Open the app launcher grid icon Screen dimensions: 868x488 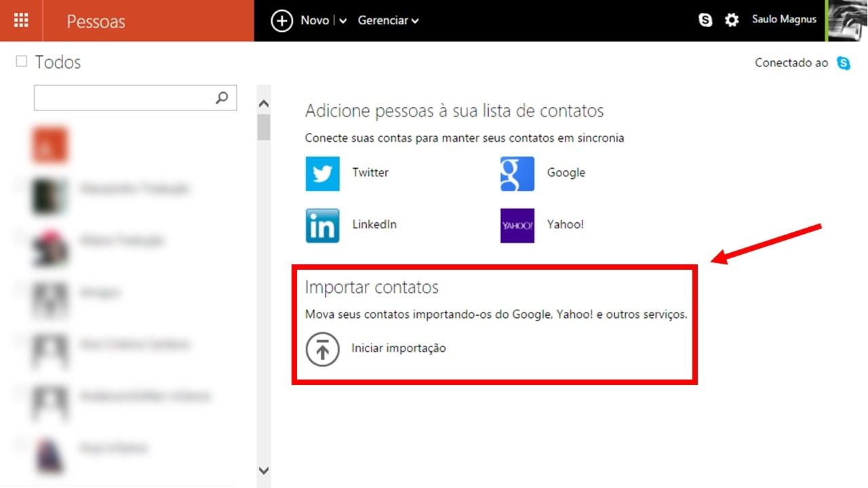[x=21, y=20]
